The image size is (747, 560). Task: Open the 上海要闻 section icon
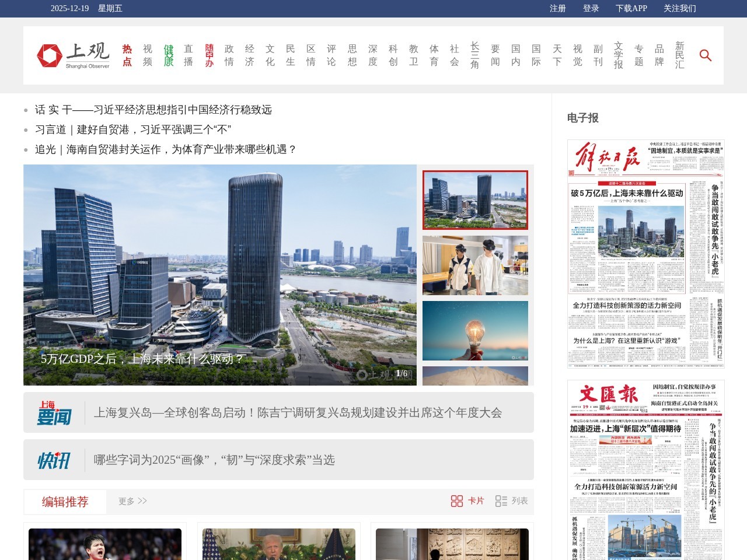pyautogui.click(x=54, y=412)
